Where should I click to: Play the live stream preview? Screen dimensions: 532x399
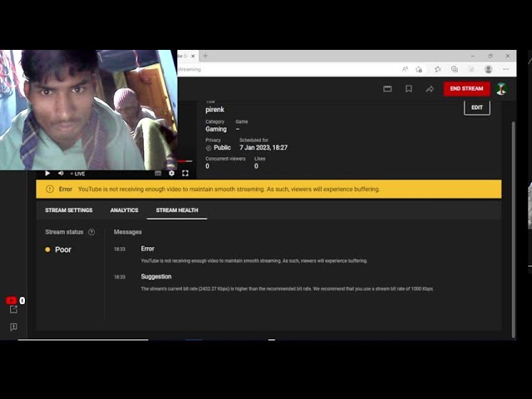point(47,173)
